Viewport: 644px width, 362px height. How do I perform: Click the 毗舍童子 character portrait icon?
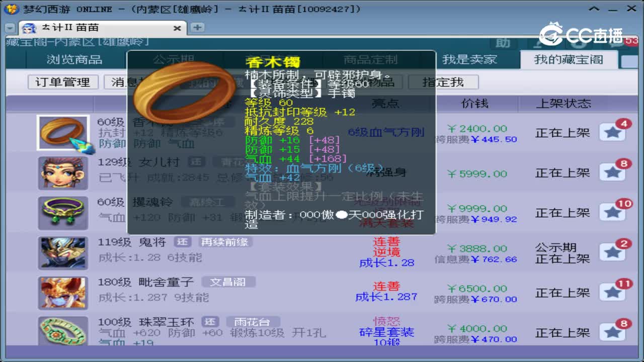63,292
